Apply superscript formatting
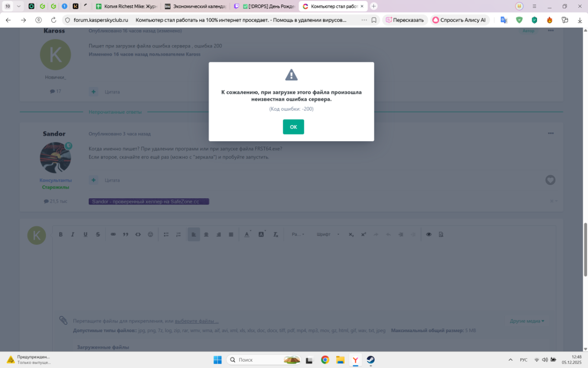Screen dimensions: 588x368 click(364, 235)
